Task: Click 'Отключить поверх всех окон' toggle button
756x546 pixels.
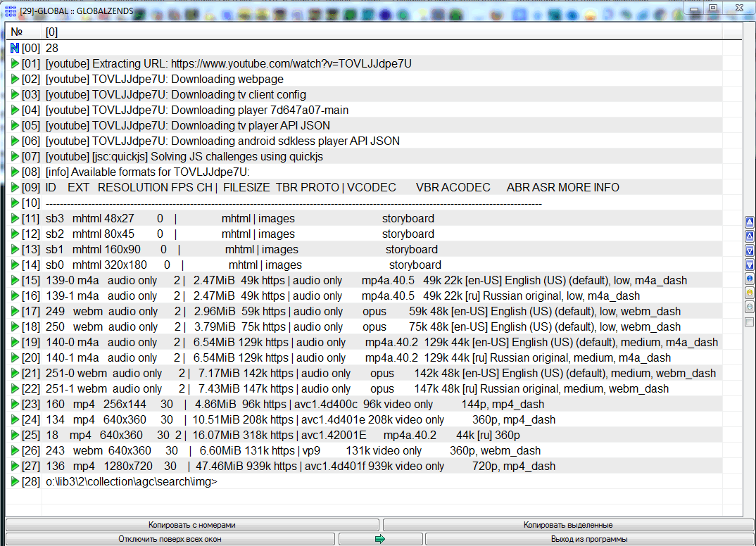Action: coord(170,539)
